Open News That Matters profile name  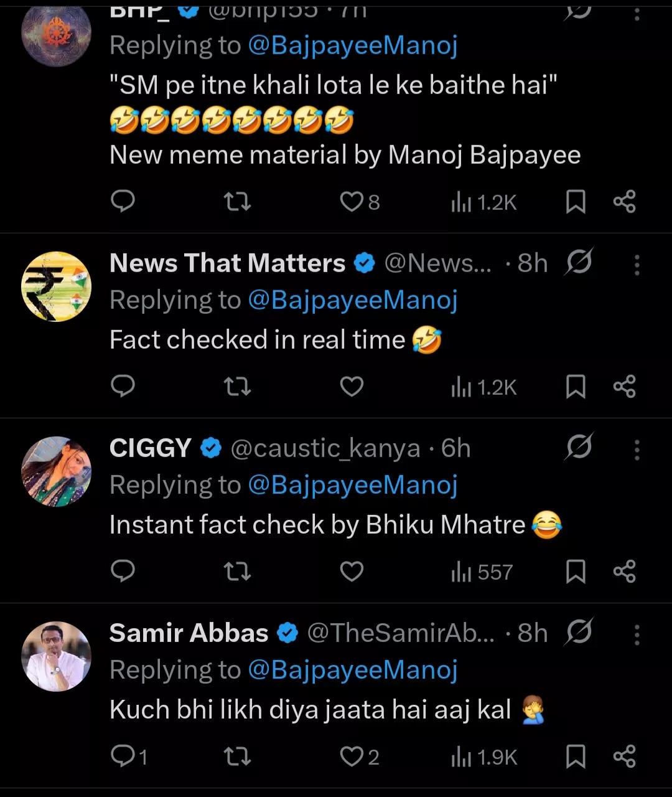[227, 263]
